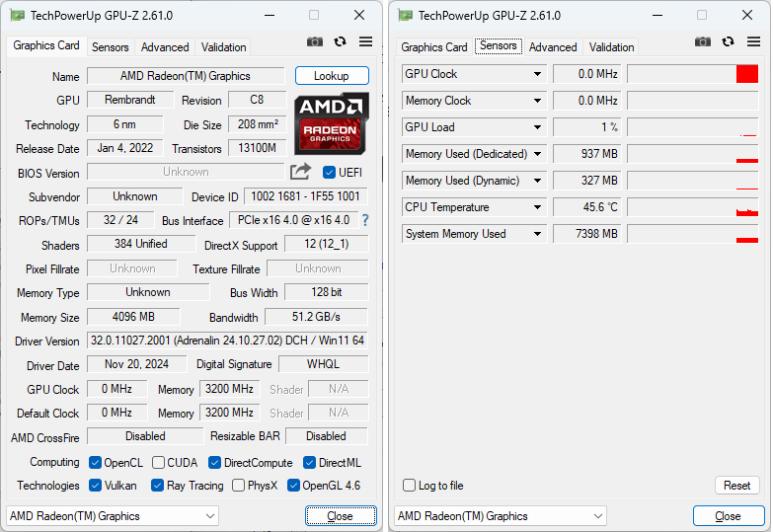The height and width of the screenshot is (532, 773).
Task: Click the 51.2 GB/s bandwidth value
Action: 316,317
